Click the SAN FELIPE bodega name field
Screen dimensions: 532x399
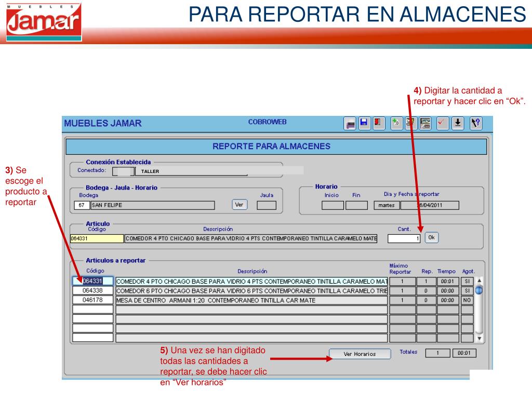[x=153, y=205]
